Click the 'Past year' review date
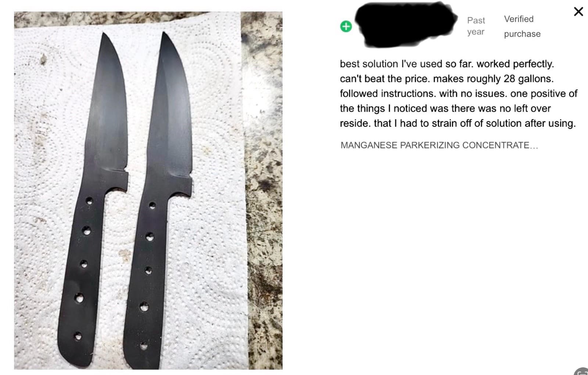 pyautogui.click(x=476, y=26)
